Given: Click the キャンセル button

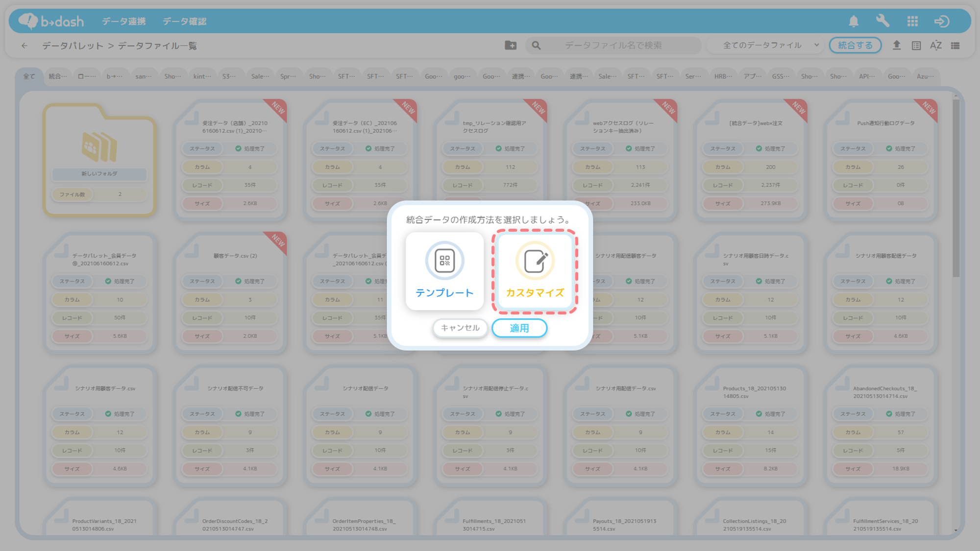Looking at the screenshot, I should click(x=460, y=328).
